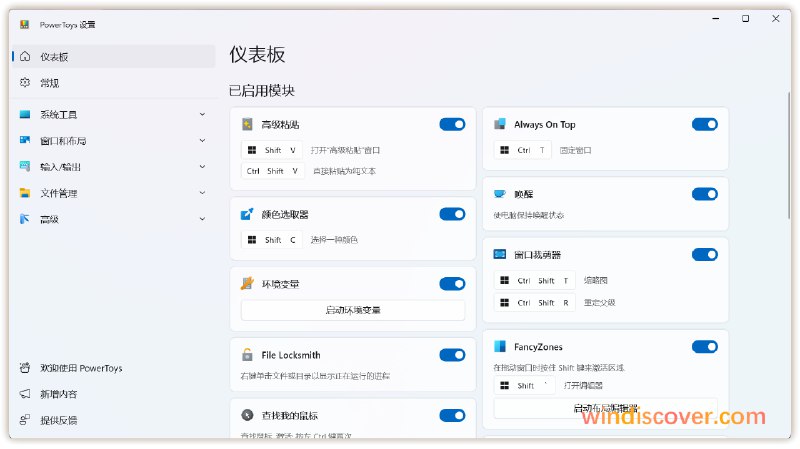Click the Win Ctrl T shortcut box
The height and width of the screenshot is (449, 800).
(523, 150)
